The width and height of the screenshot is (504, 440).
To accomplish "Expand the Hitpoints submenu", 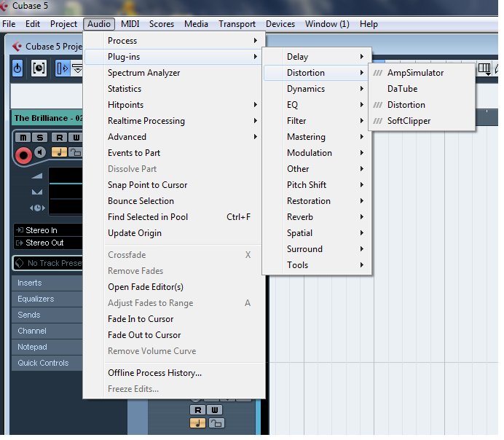I will (x=175, y=105).
